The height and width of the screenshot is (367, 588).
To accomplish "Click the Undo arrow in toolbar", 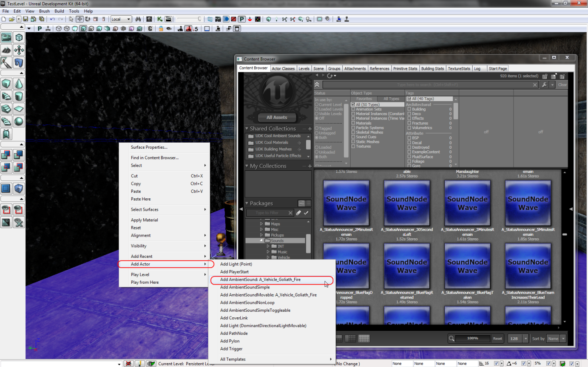I will (52, 19).
